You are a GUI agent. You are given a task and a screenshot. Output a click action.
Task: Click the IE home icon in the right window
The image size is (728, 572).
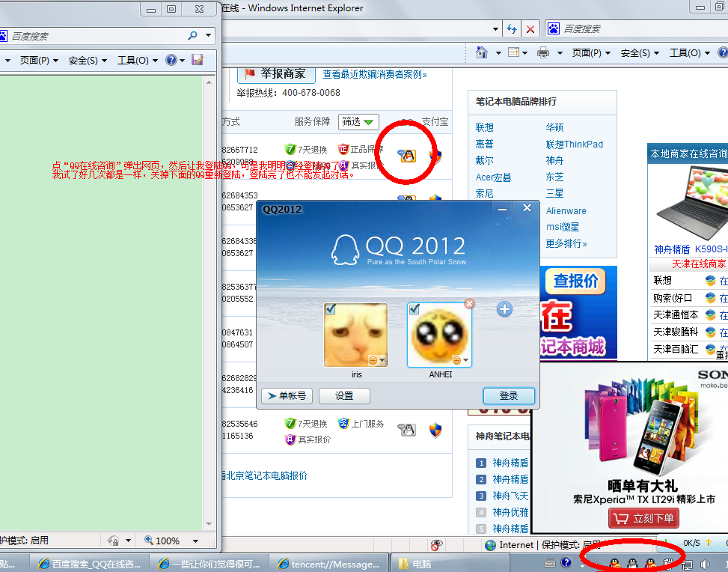[x=482, y=52]
